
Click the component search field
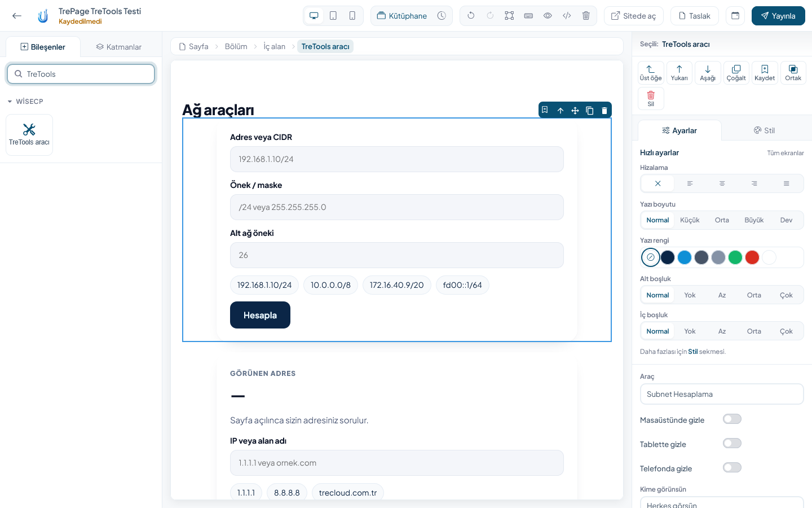(81, 74)
